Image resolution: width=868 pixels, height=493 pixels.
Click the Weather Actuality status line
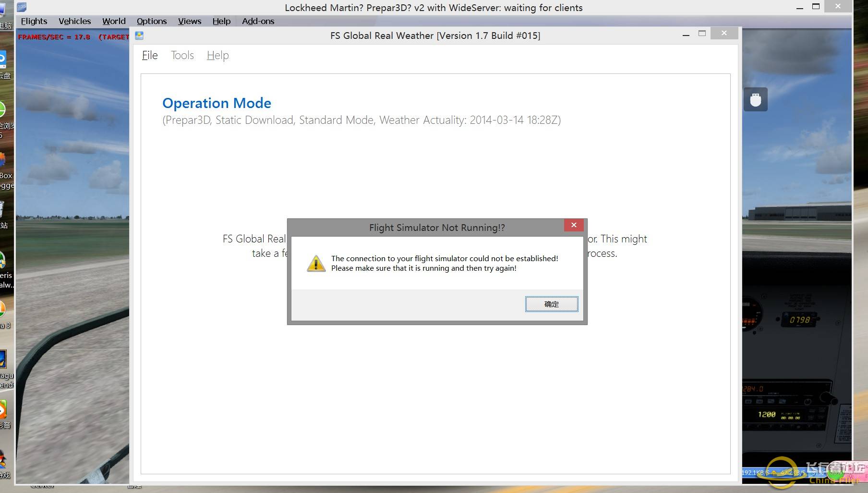pos(362,120)
